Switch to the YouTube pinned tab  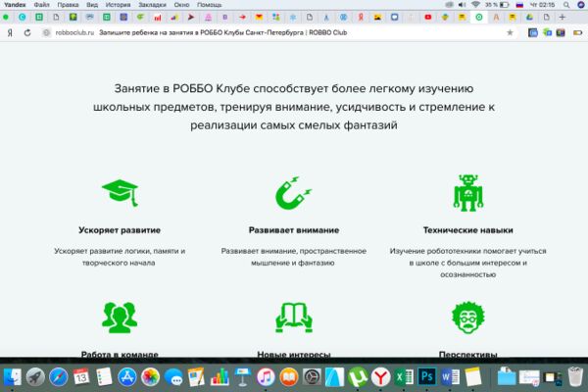[x=428, y=17]
